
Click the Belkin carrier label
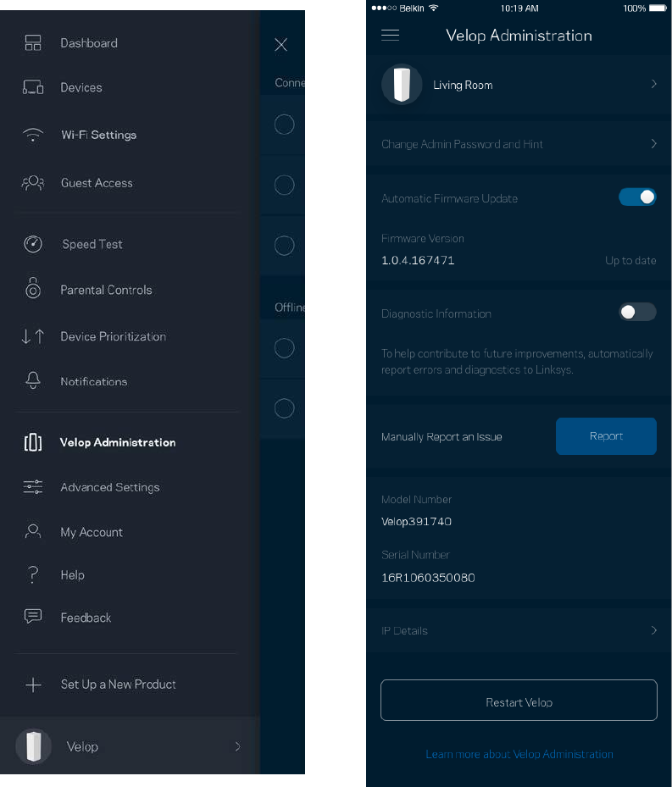point(411,8)
